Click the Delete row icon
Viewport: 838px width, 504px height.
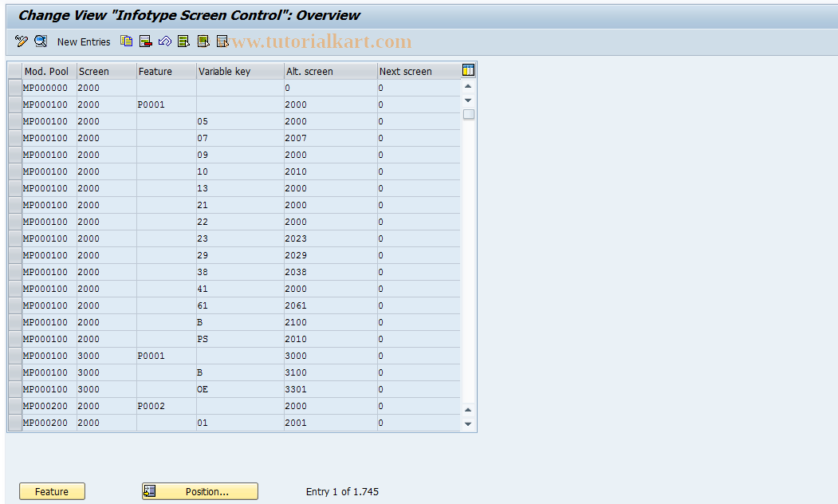click(x=145, y=41)
